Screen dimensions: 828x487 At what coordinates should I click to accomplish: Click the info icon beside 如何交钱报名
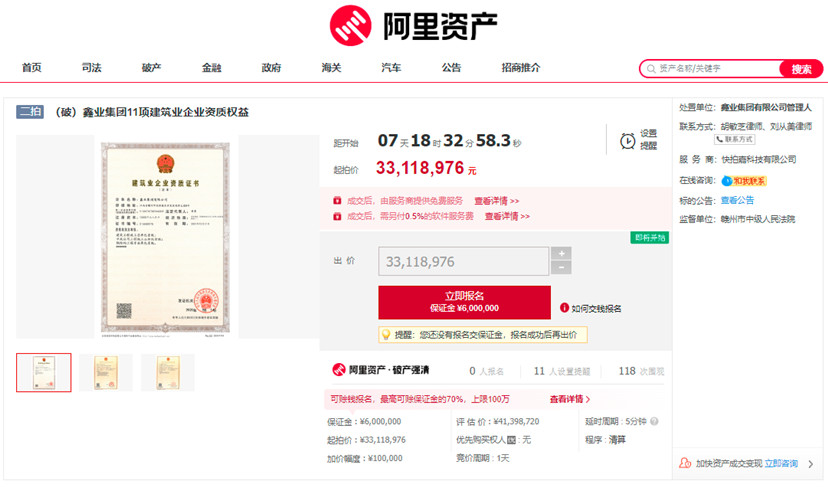[x=564, y=307]
